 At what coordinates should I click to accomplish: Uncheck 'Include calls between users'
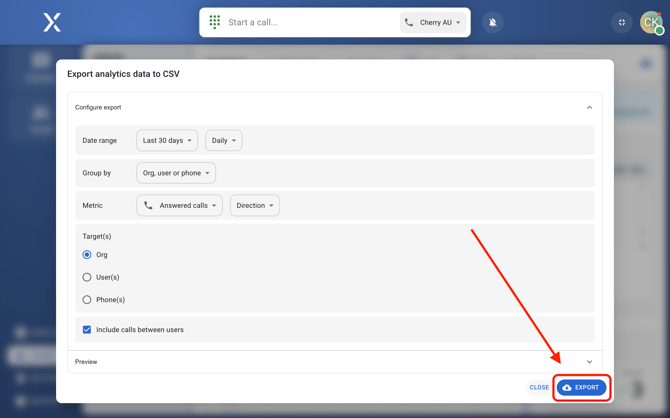coord(87,330)
